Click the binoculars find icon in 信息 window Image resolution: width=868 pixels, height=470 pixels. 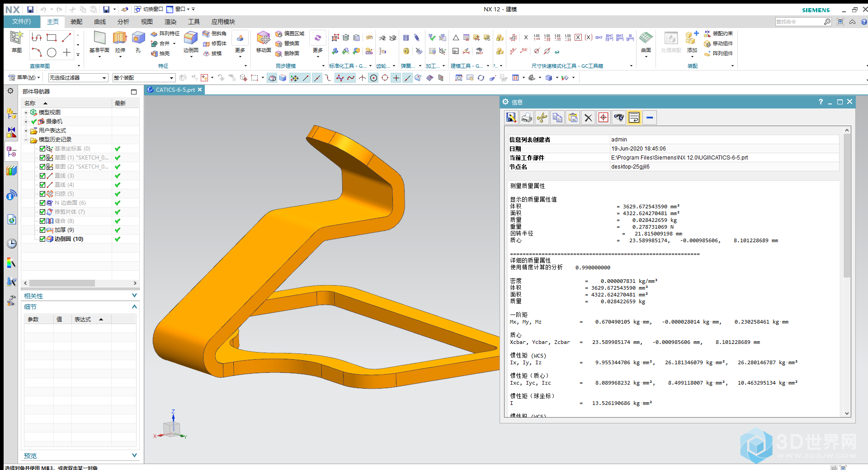[619, 117]
